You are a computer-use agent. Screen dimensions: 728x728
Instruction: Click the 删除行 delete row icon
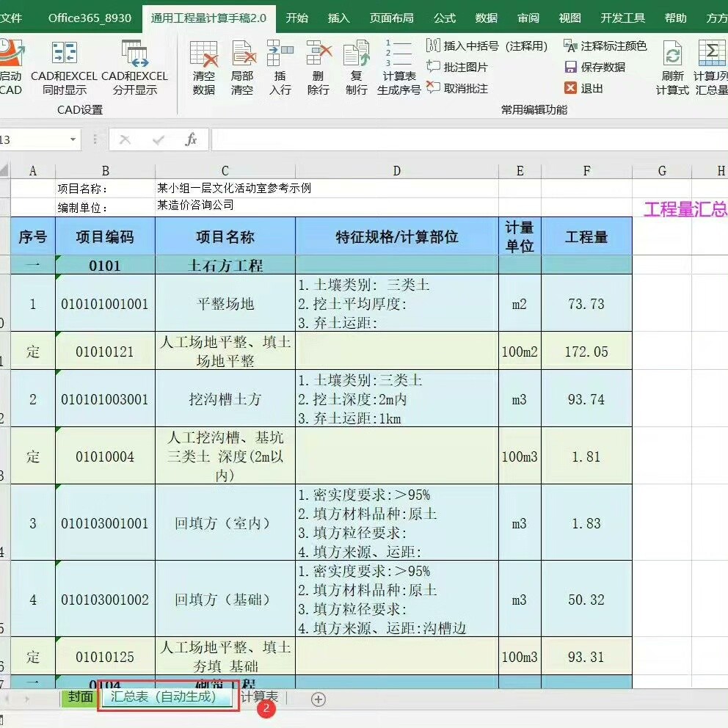[x=318, y=68]
